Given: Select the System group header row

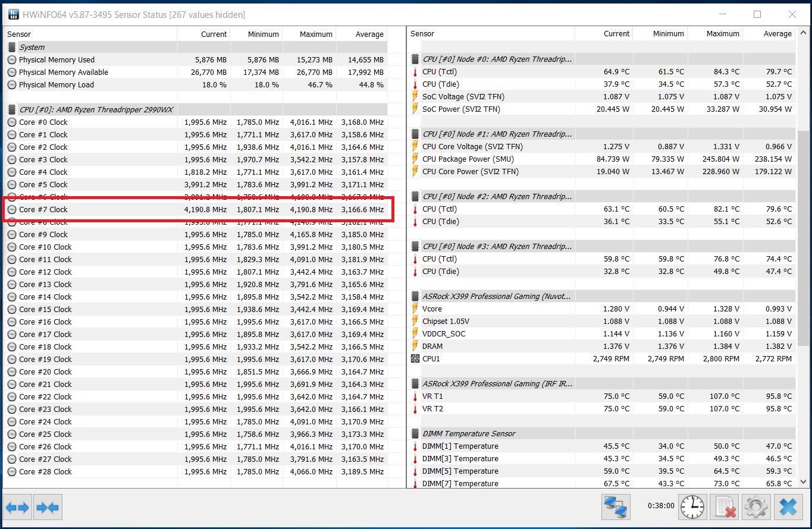Looking at the screenshot, I should pos(196,47).
